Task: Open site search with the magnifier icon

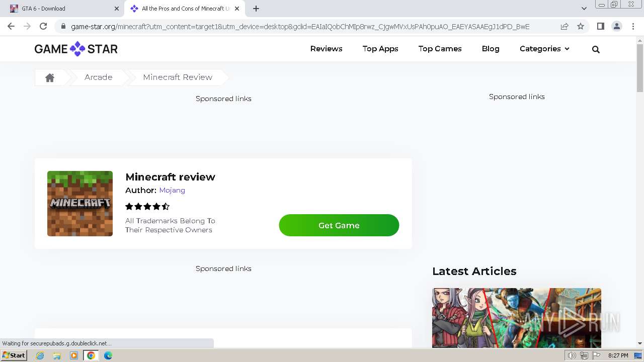Action: [596, 49]
